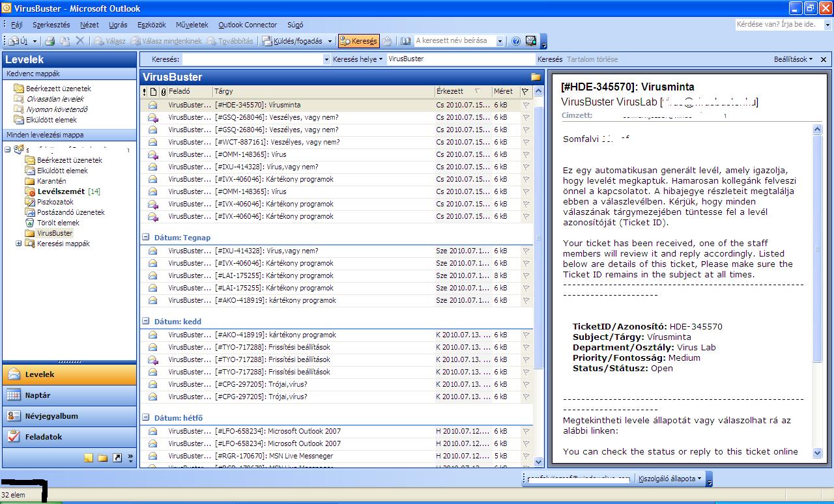Open the Szerkesztés menu
The width and height of the screenshot is (834, 504).
point(51,25)
